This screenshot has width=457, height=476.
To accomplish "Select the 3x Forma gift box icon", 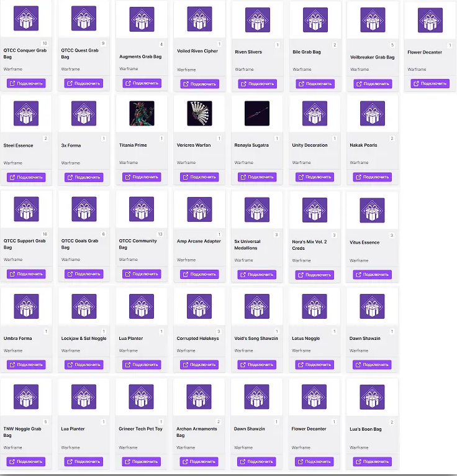I will [84, 114].
